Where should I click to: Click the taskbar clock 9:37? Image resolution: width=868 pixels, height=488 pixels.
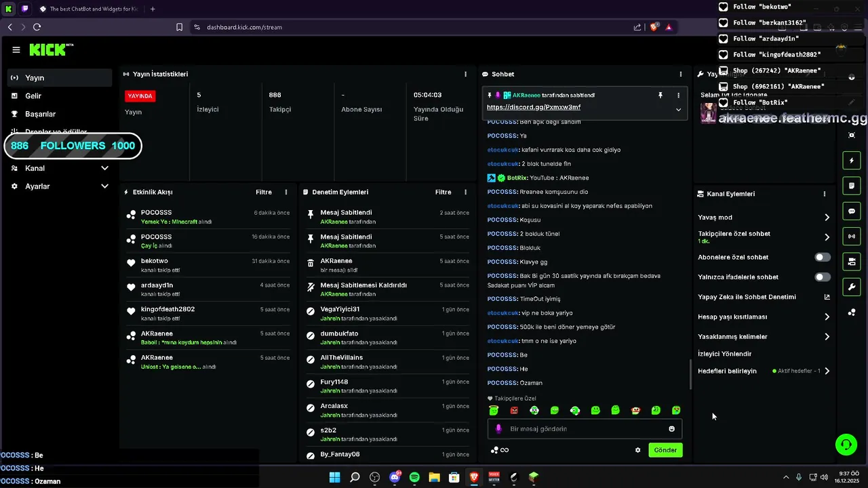click(x=848, y=473)
